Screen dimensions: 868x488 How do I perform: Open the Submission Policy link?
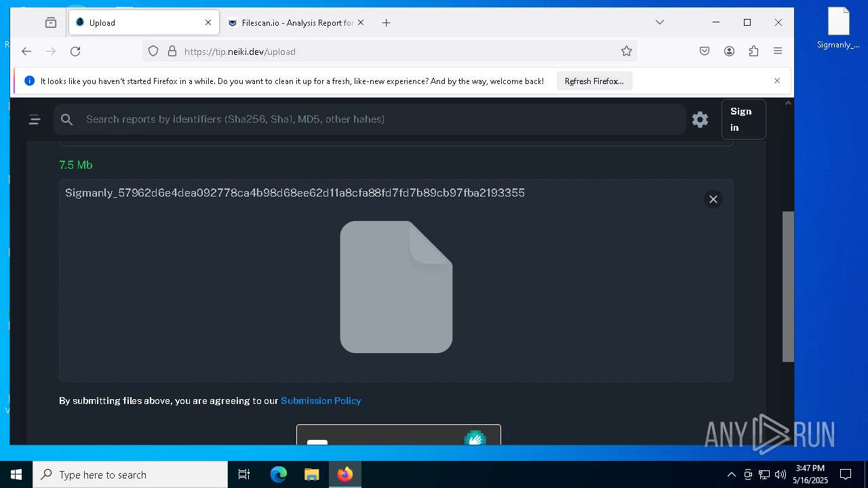click(x=321, y=401)
